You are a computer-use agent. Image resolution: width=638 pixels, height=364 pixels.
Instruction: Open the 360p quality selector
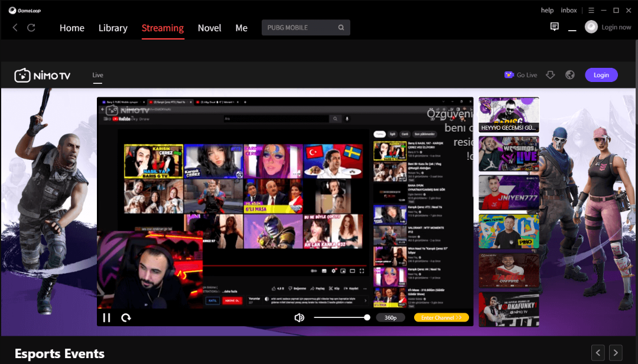390,317
